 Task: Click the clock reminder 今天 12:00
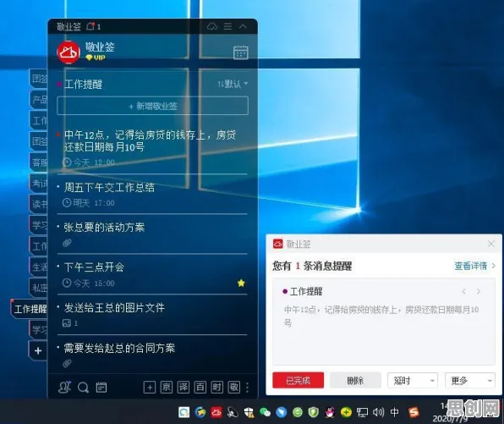tap(89, 162)
